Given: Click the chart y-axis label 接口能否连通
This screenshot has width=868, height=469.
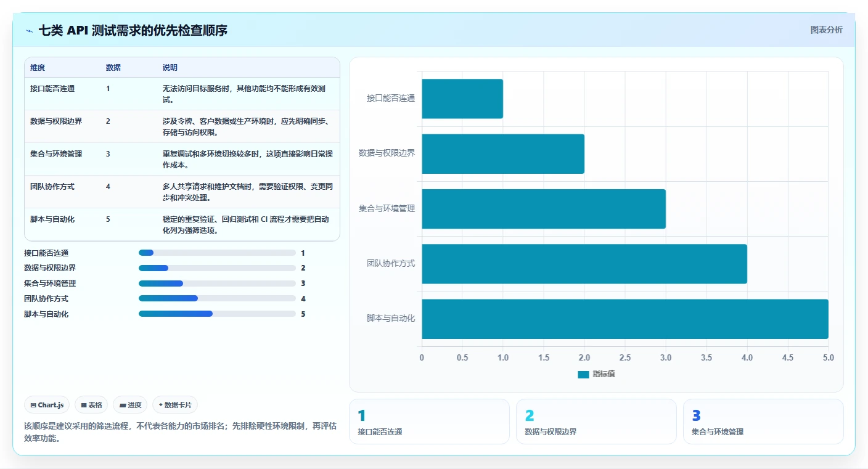Looking at the screenshot, I should 391,99.
